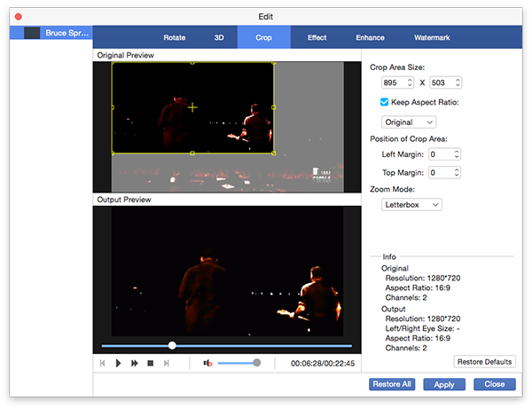Screen dimensions: 532x409
Task: Mute the audio speaker icon
Action: tap(207, 363)
